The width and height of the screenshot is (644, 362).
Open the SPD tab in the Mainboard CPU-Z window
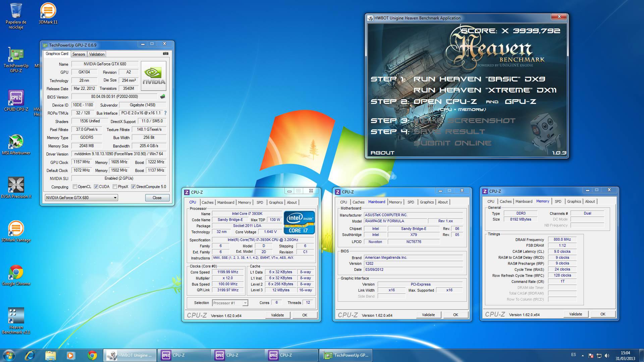point(411,202)
